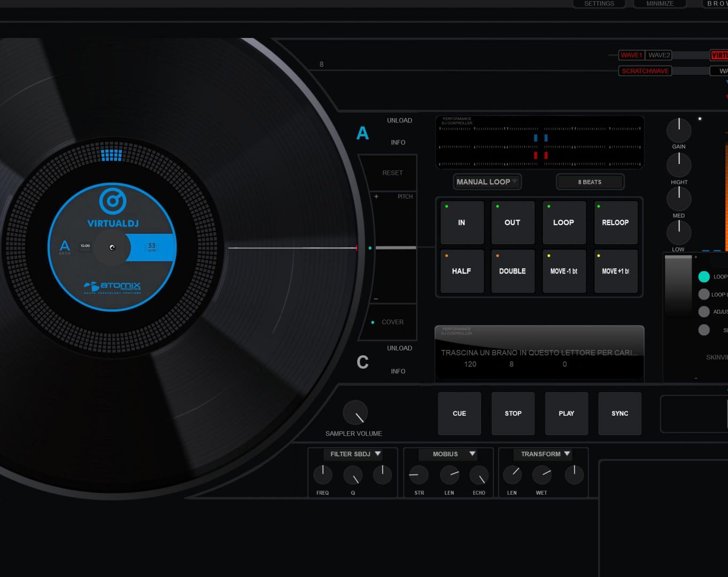Viewport: 728px width, 577px height.
Task: Click the beat grid waveform display
Action: pos(540,143)
